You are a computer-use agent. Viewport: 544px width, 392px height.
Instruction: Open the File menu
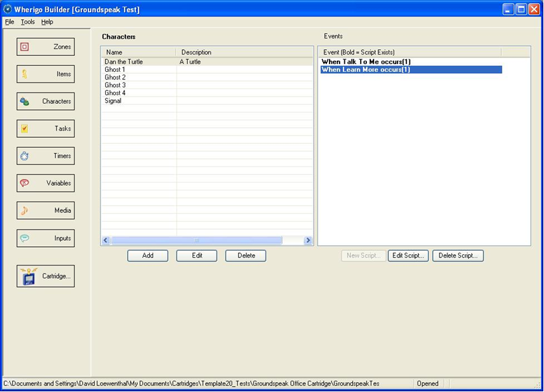[x=9, y=22]
